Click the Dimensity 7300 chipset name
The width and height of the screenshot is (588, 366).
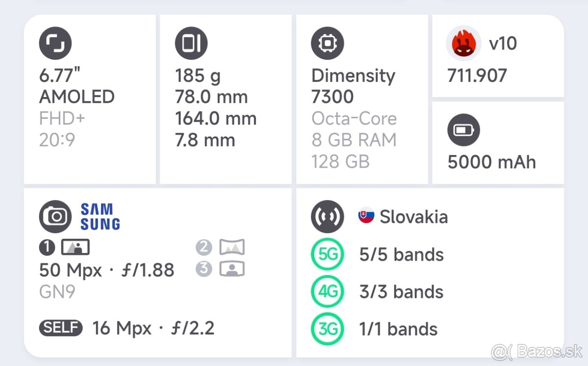pyautogui.click(x=353, y=86)
